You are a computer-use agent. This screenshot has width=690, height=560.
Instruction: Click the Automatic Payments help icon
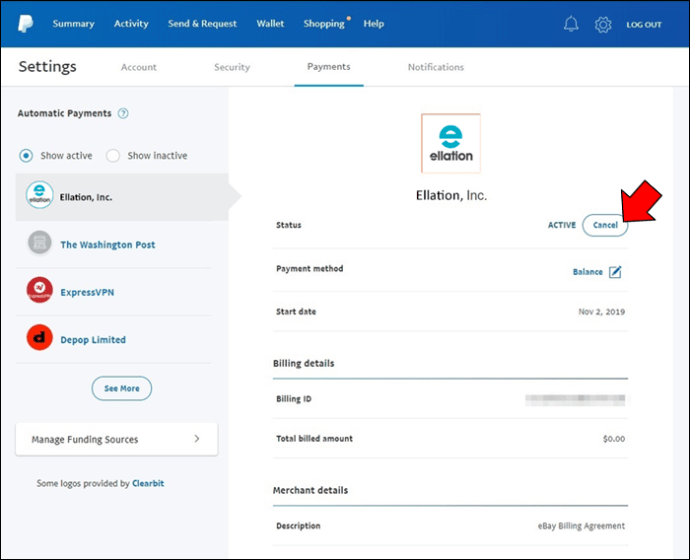coord(123,114)
